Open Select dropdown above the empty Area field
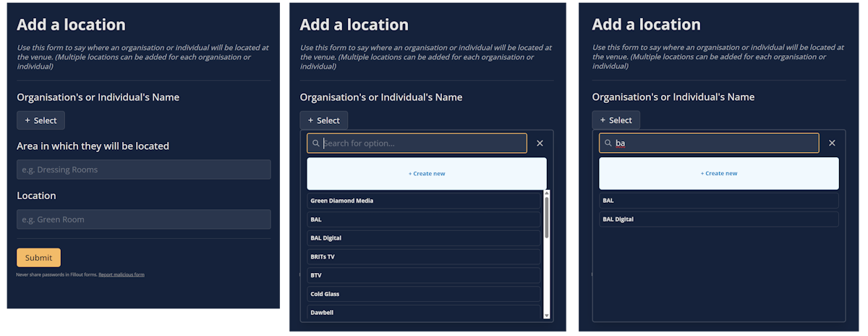Viewport: 868px width, 336px height. pyautogui.click(x=41, y=120)
